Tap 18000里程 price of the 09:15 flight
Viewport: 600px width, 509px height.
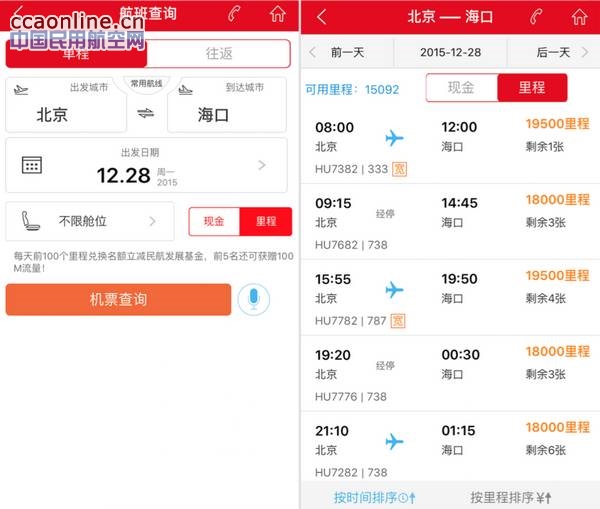tap(558, 199)
